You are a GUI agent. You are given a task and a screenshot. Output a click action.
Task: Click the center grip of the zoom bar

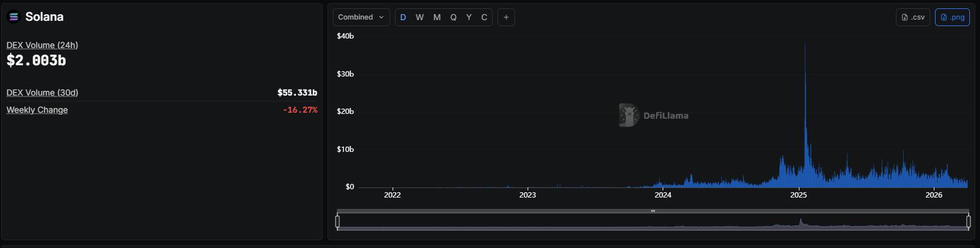[653, 211]
